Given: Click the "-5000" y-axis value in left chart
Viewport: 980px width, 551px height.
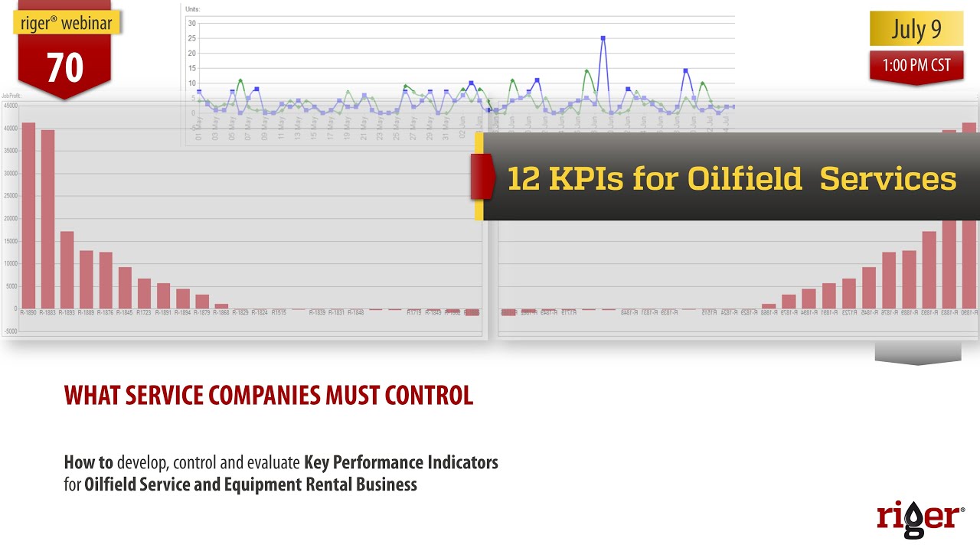Looking at the screenshot, I should [10, 331].
